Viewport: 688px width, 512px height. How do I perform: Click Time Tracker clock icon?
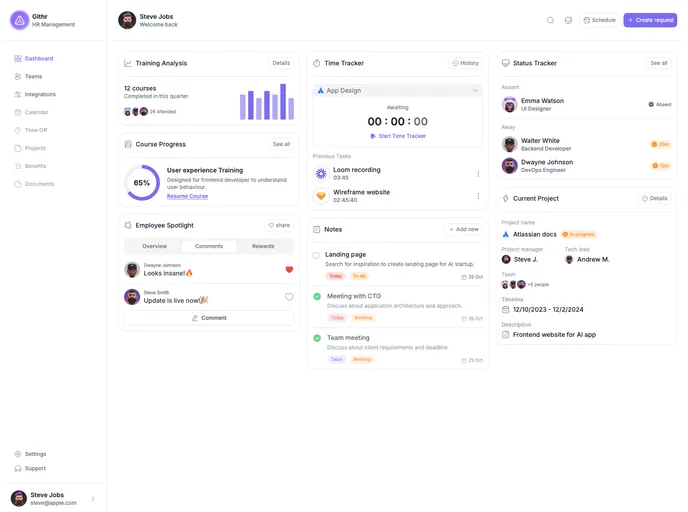coord(317,63)
